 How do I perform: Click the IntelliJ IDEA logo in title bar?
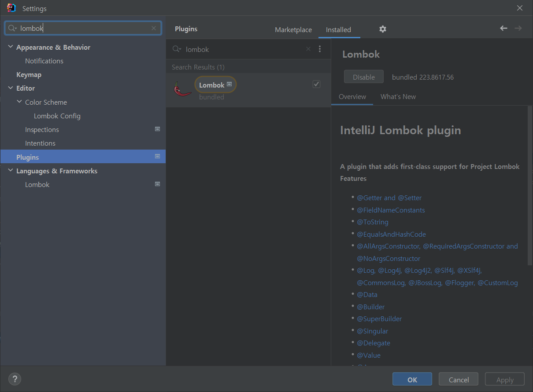coord(11,8)
